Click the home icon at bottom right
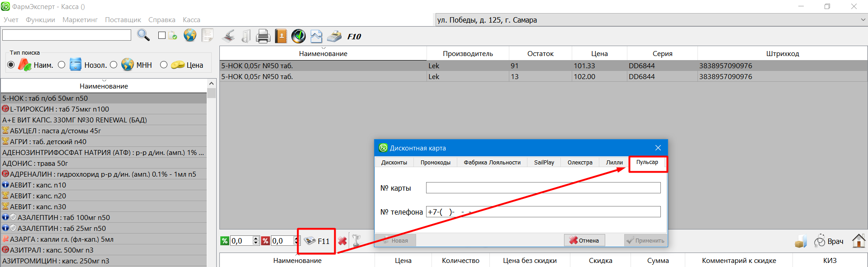Viewport: 868px width, 267px height. 858,241
